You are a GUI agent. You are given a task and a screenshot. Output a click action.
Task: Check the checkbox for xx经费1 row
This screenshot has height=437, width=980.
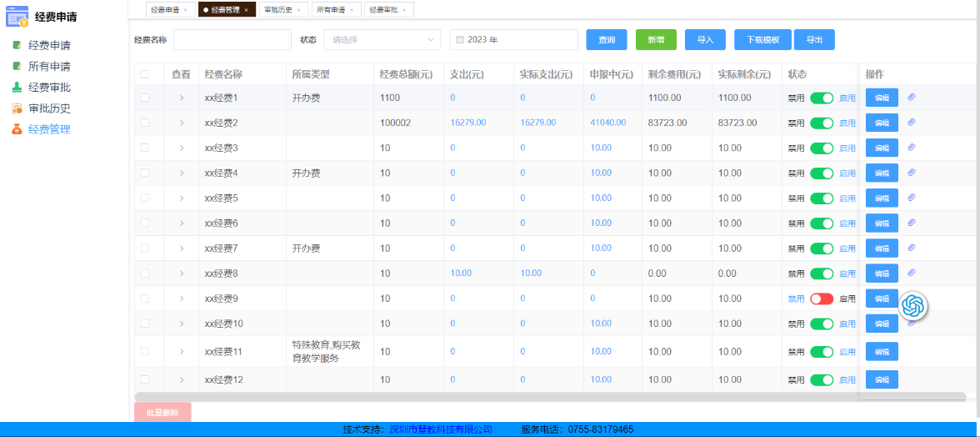coord(145,98)
